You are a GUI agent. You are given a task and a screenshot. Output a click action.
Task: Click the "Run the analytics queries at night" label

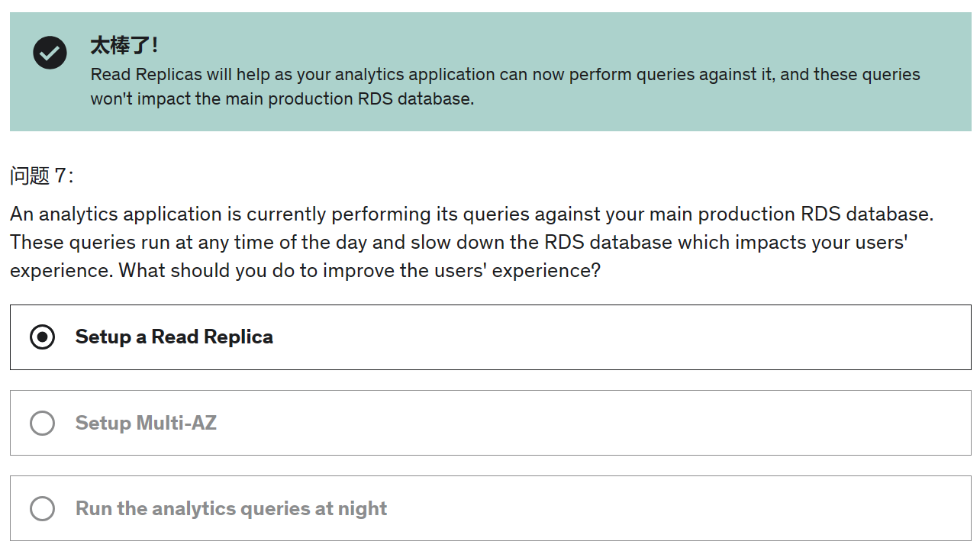coord(231,508)
